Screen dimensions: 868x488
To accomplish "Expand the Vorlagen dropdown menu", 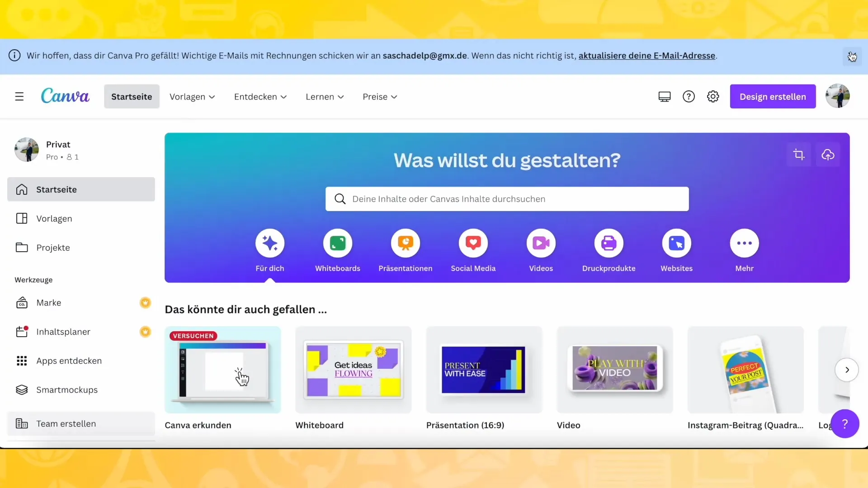I will coord(191,96).
